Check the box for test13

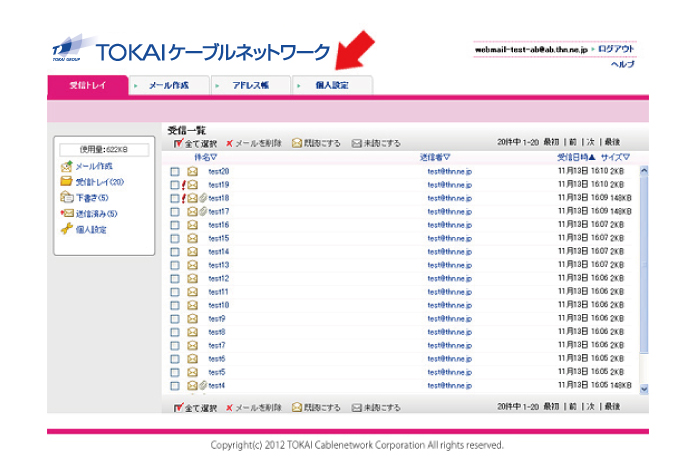175,265
